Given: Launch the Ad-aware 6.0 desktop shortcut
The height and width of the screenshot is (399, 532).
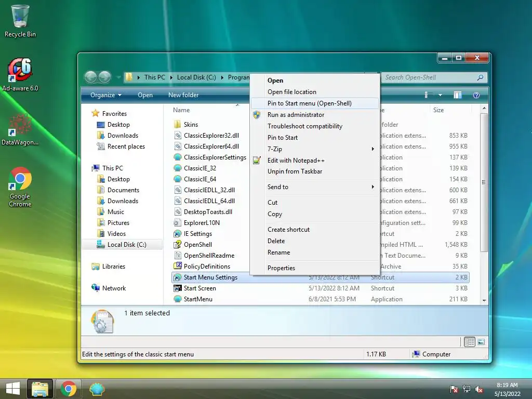Looking at the screenshot, I should 20,75.
